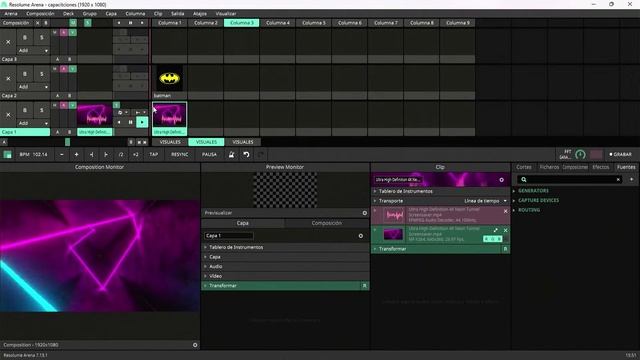Viewport: 640px width, 360px height.
Task: Bypass the whole composition with B
Action: tap(46, 23)
